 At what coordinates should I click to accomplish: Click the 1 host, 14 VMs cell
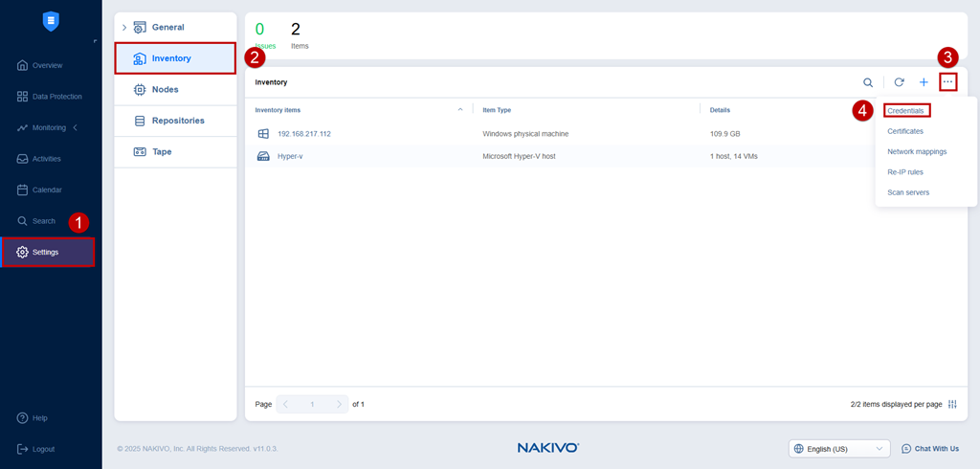coord(733,156)
